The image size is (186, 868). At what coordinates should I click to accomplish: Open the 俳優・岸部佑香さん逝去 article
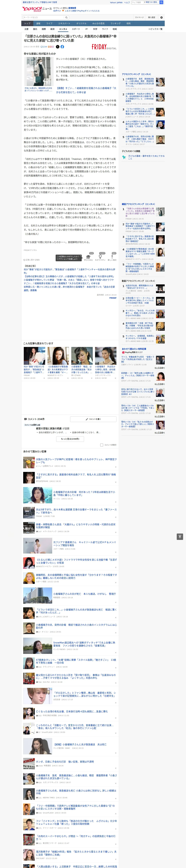click(x=76, y=526)
